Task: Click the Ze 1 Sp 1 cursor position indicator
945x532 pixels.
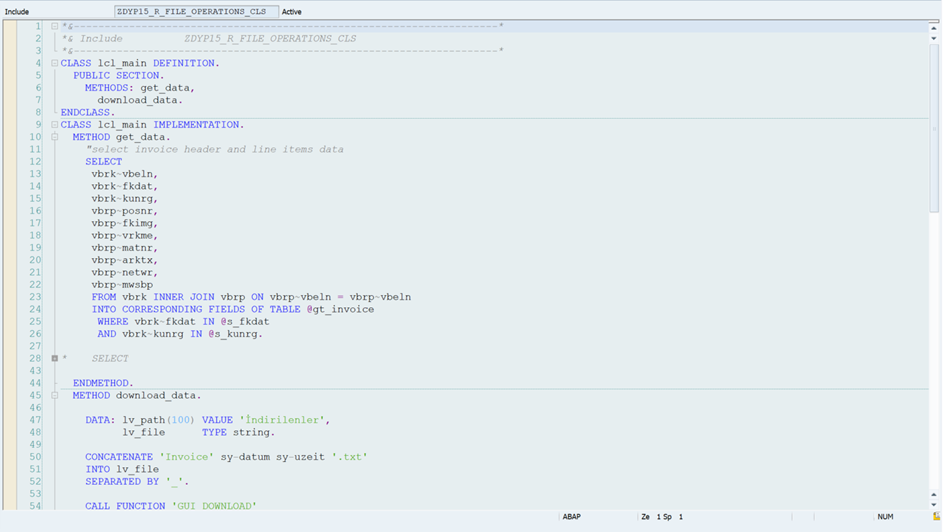Action: click(x=663, y=517)
